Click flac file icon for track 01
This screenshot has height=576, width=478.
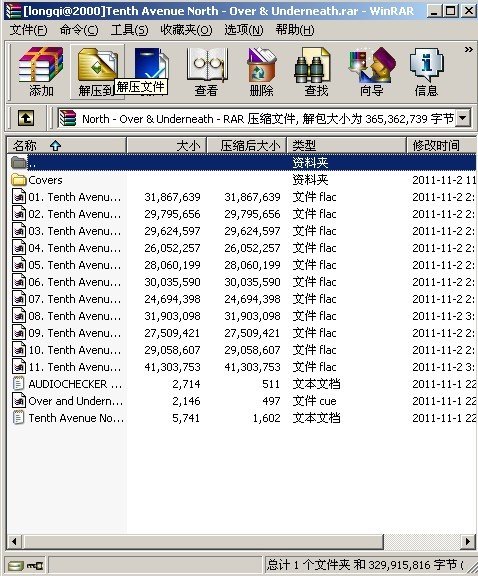tap(19, 197)
